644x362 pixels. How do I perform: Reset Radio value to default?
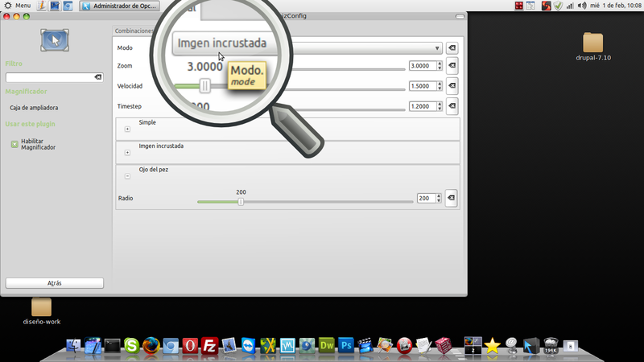(x=451, y=198)
